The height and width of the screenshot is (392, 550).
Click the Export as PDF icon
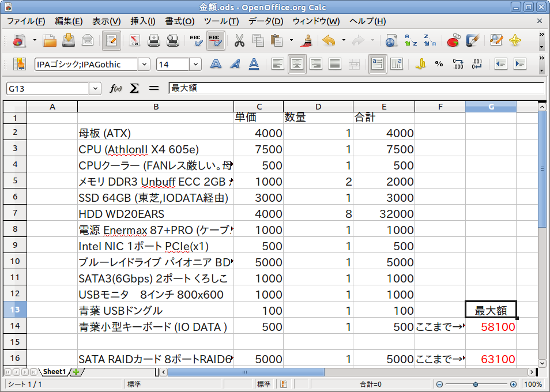[134, 41]
